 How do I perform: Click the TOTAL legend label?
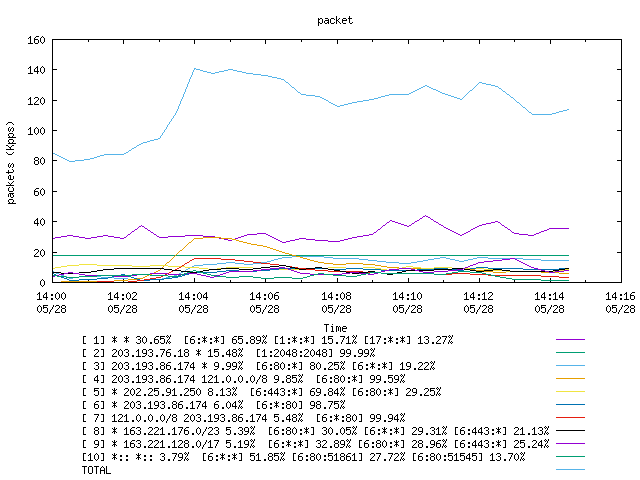point(96,470)
